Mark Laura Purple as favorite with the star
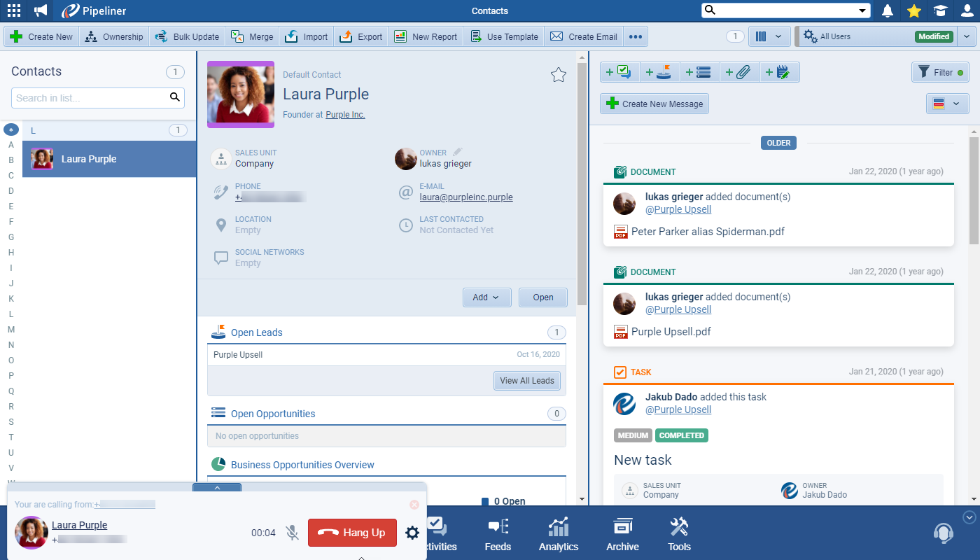980x560 pixels. pos(558,75)
